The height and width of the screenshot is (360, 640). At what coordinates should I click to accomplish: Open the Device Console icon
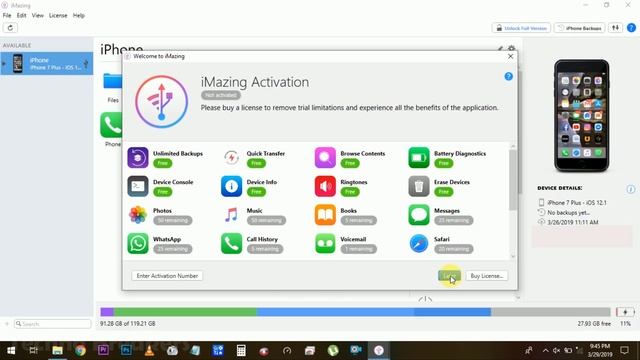[138, 186]
